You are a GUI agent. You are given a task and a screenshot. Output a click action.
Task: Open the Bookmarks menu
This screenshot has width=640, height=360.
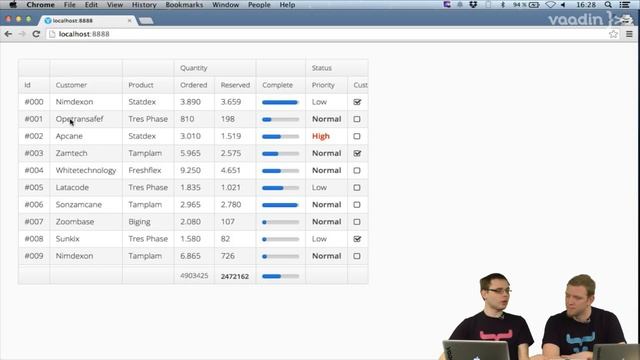click(184, 5)
